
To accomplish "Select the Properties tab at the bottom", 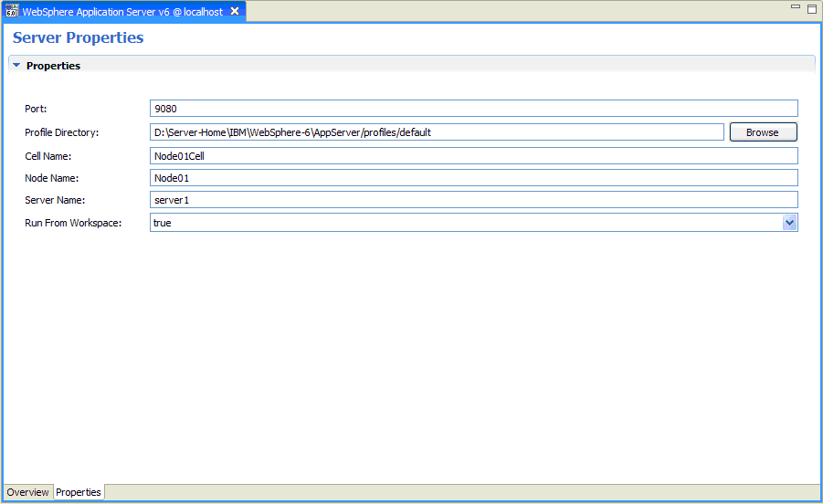I will click(x=79, y=492).
